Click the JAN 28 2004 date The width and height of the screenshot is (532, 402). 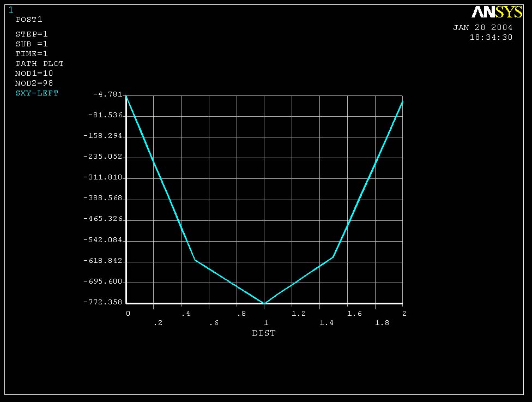[x=483, y=27]
